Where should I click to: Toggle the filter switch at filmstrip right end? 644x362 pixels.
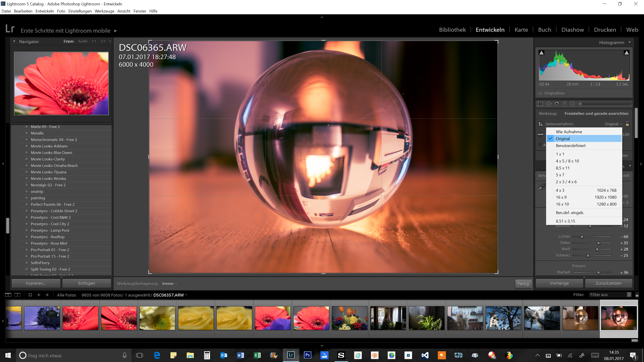[637, 295]
